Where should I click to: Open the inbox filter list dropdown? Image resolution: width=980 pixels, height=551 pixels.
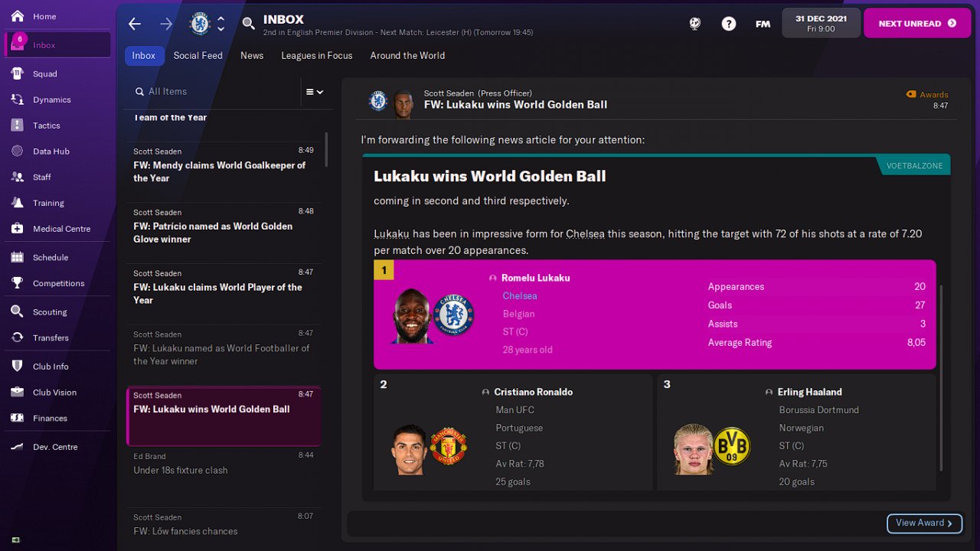point(315,92)
